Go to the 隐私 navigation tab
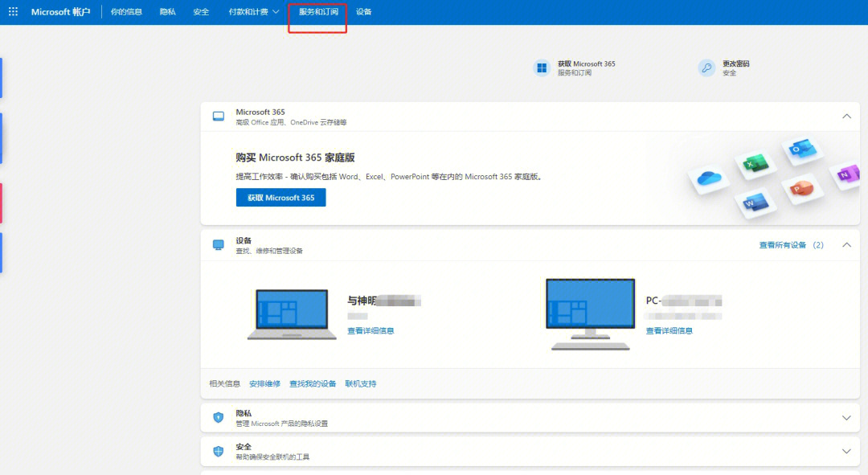Viewport: 868px width, 475px height. click(x=168, y=11)
